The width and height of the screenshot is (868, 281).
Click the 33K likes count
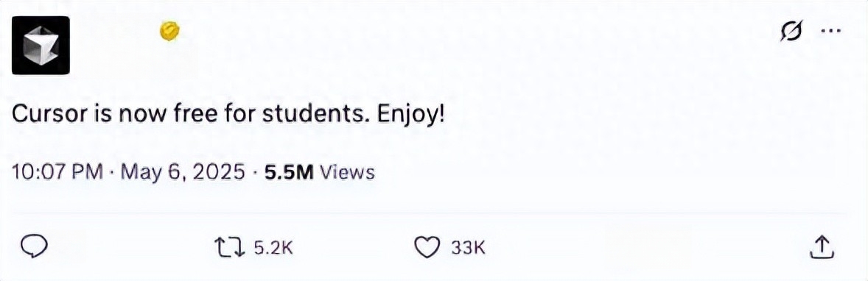(468, 248)
